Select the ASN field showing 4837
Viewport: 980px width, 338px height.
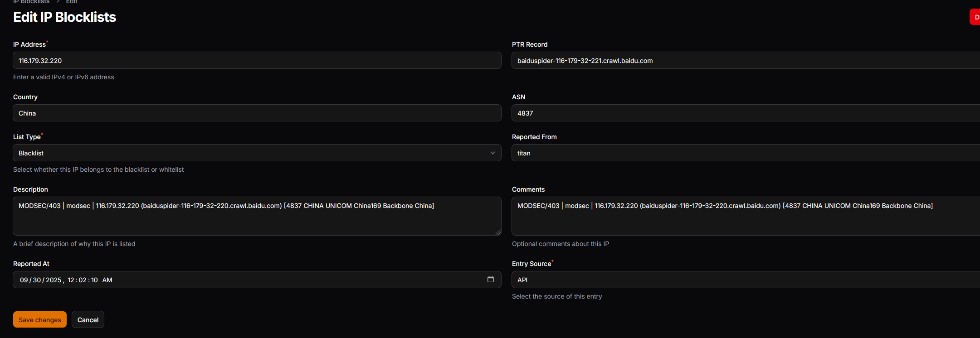[x=744, y=113]
